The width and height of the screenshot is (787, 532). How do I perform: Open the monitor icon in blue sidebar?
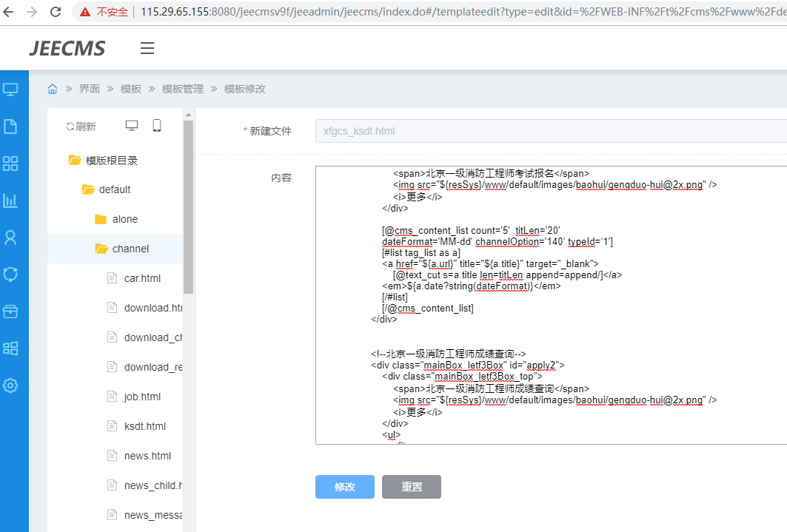pyautogui.click(x=10, y=90)
